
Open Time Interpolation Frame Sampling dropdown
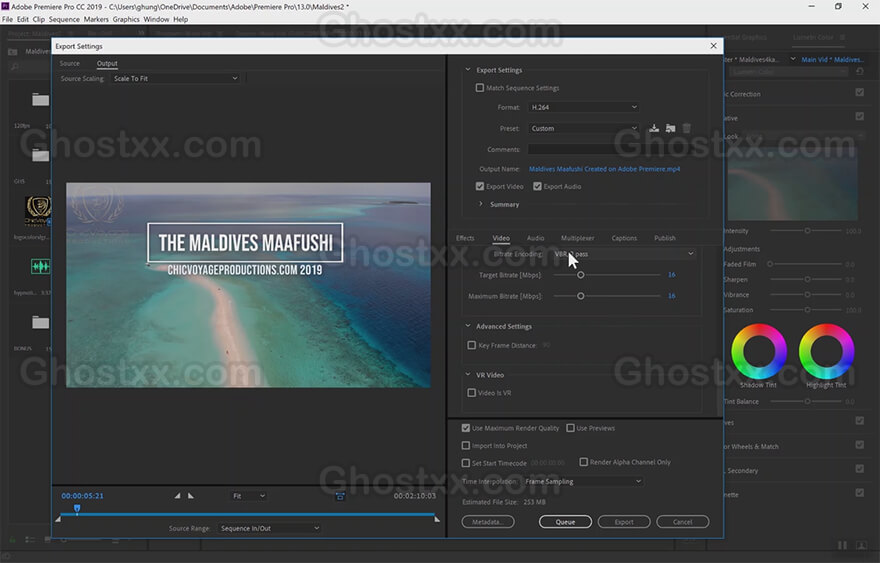point(583,482)
